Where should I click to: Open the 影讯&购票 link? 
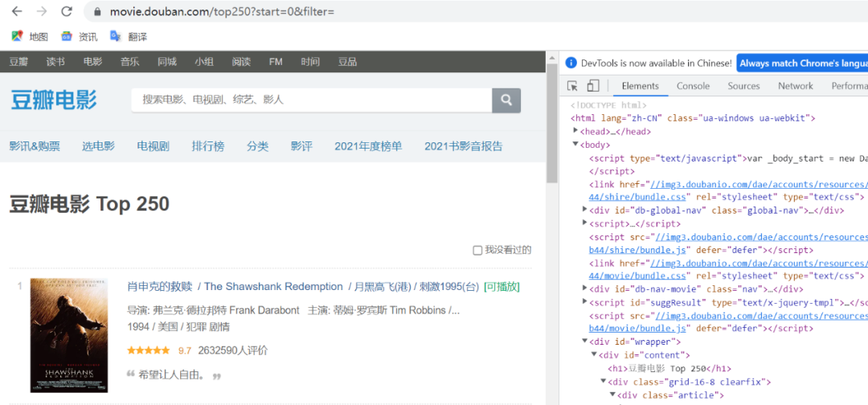point(35,146)
